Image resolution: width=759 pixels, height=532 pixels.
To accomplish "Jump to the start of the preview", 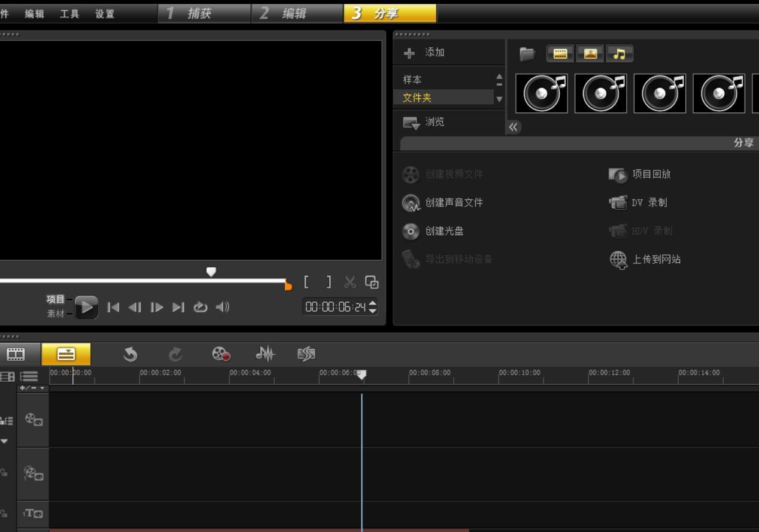I will pyautogui.click(x=113, y=308).
